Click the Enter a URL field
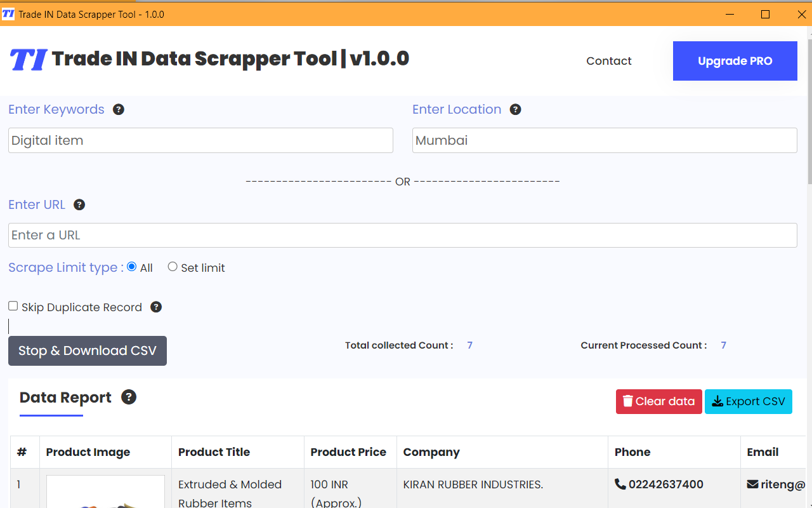The image size is (812, 508). [x=403, y=235]
